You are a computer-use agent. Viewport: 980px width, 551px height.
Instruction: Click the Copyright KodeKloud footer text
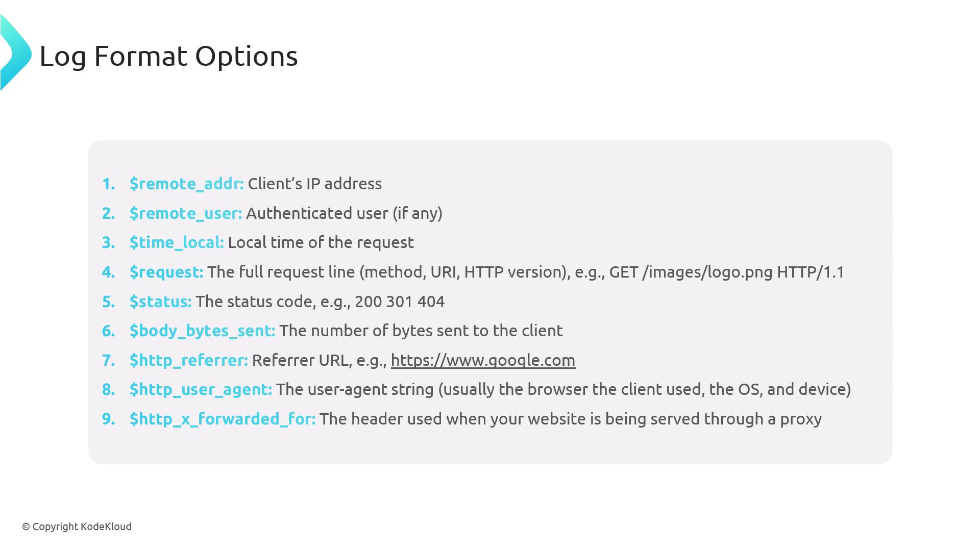[77, 527]
